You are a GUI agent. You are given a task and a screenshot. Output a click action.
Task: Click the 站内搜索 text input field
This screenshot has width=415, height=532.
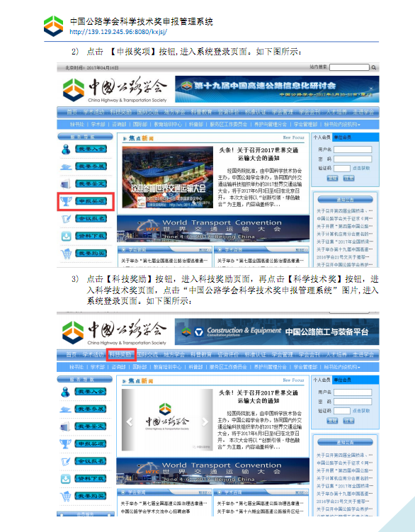click(x=349, y=67)
